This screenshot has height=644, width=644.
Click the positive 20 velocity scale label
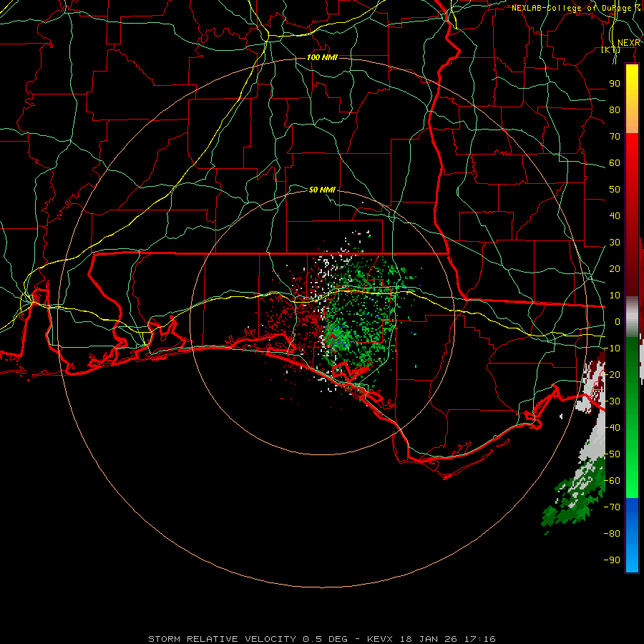pos(615,269)
